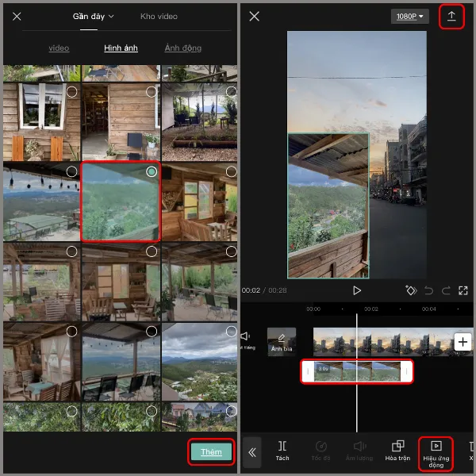Add a keyframe with diamond icon
The image size is (476, 476).
[x=411, y=290]
